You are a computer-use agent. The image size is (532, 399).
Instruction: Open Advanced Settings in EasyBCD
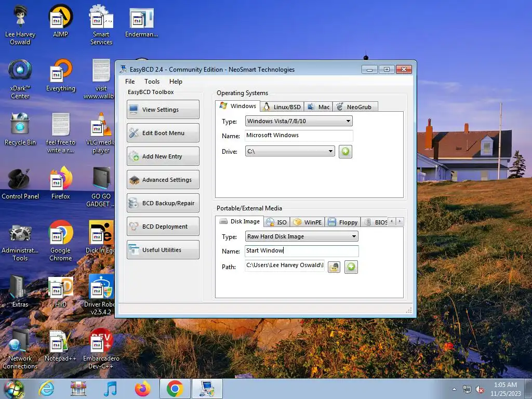(163, 179)
